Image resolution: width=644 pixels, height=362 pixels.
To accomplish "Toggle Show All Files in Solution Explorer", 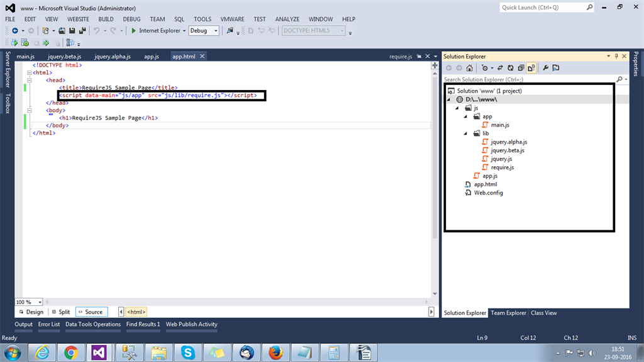I will click(531, 68).
